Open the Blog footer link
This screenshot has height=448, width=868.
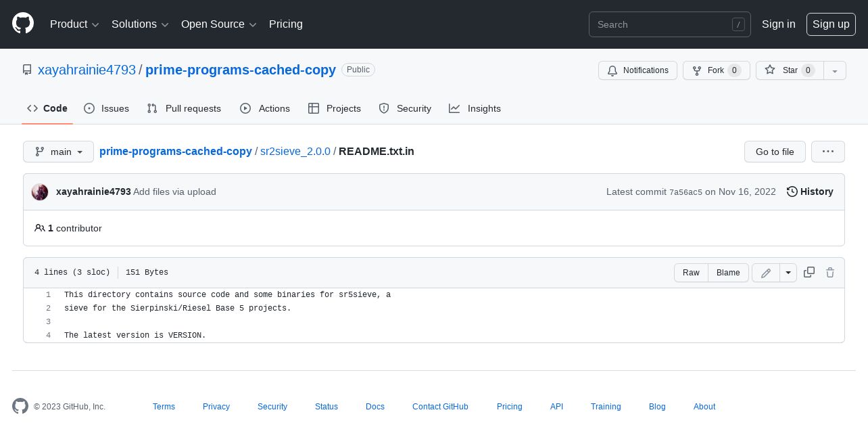click(x=657, y=407)
